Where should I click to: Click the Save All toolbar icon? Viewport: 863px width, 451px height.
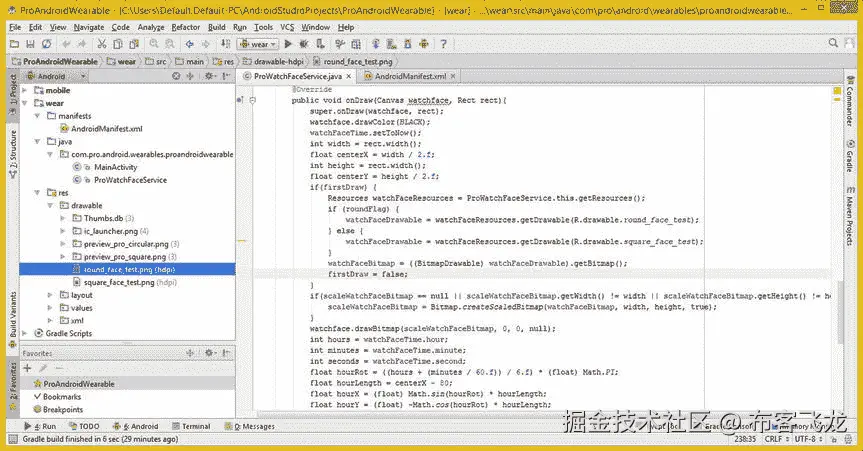(x=30, y=44)
